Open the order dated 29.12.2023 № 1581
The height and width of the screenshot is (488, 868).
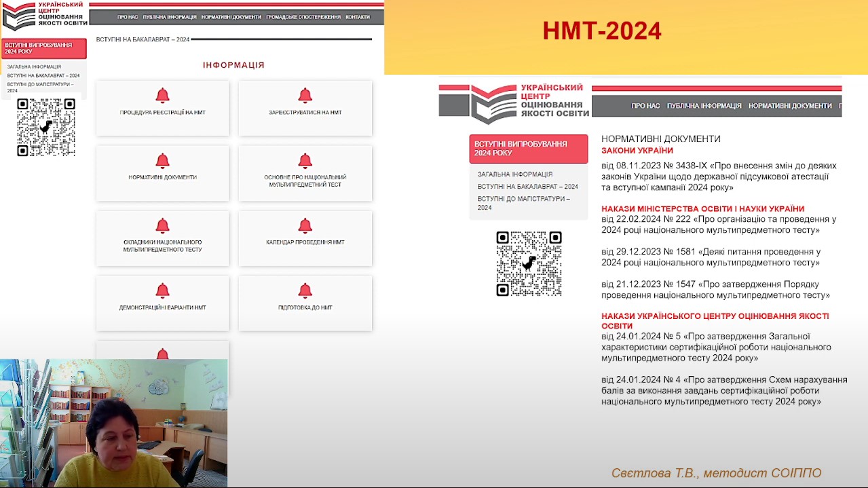tap(711, 257)
